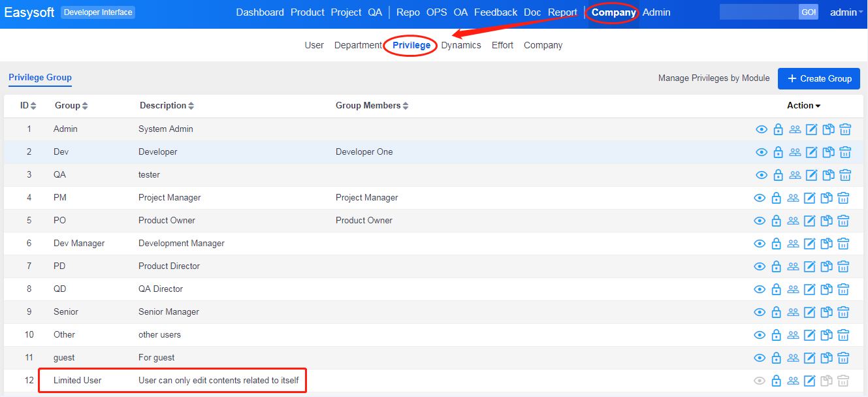Expand the Action column dropdown
The width and height of the screenshot is (868, 397).
click(803, 106)
